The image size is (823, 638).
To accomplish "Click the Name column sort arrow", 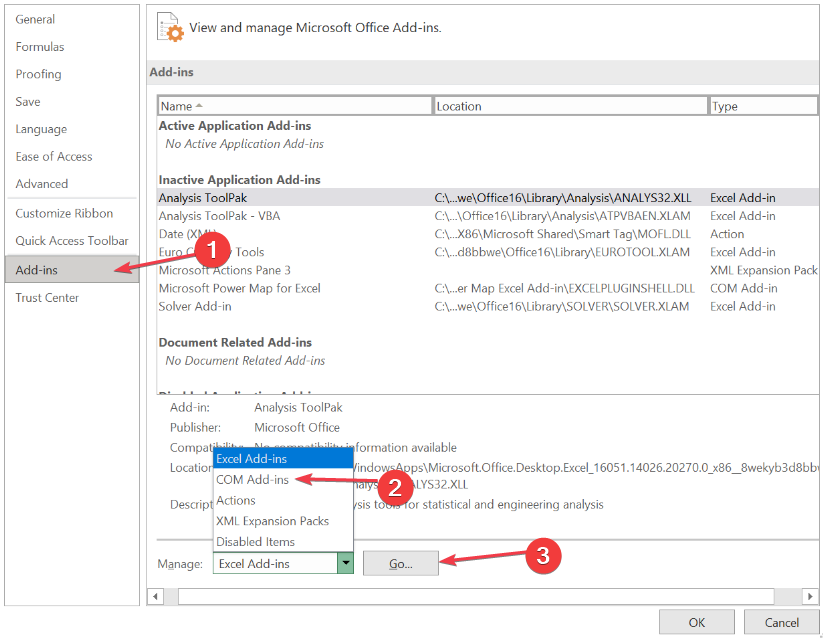I will point(199,106).
